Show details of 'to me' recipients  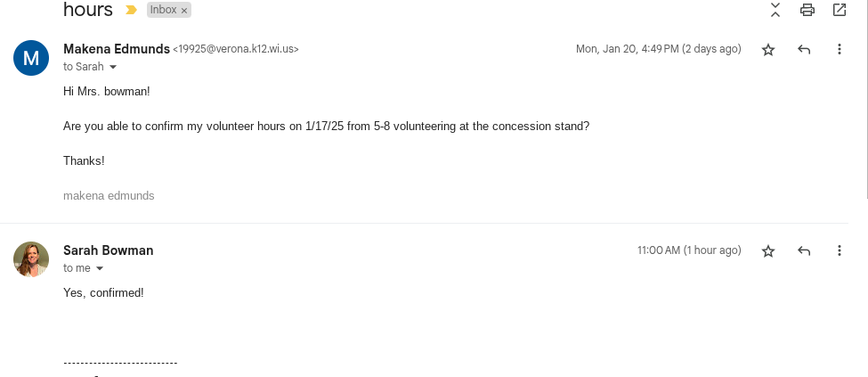pos(100,268)
